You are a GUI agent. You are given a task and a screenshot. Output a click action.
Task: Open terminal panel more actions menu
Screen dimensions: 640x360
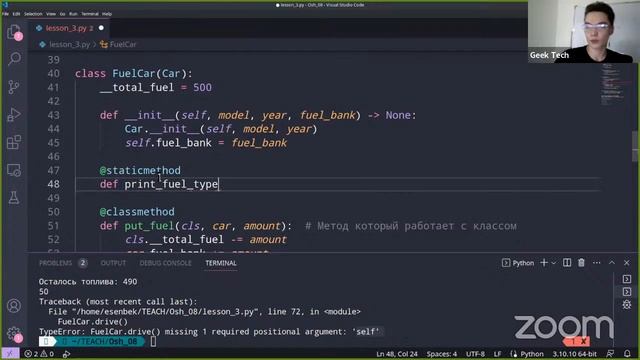597,263
